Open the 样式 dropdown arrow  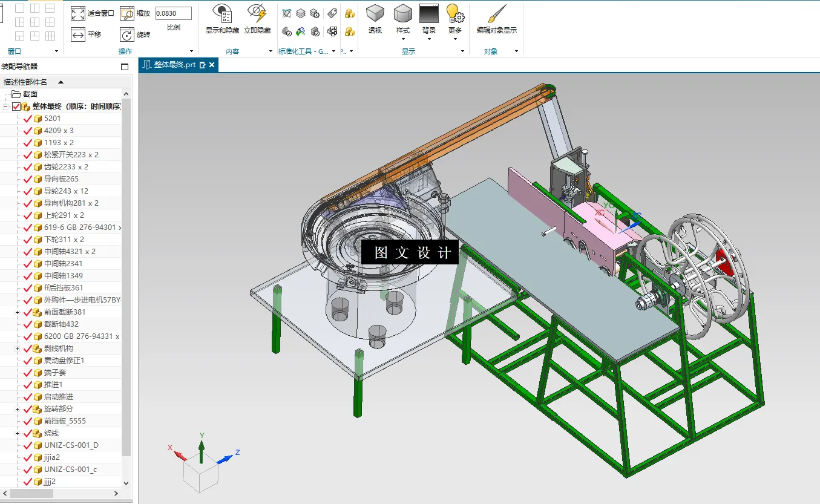[x=403, y=39]
